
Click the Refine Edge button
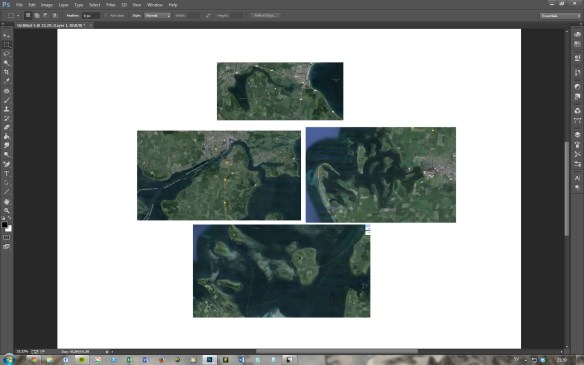point(265,16)
